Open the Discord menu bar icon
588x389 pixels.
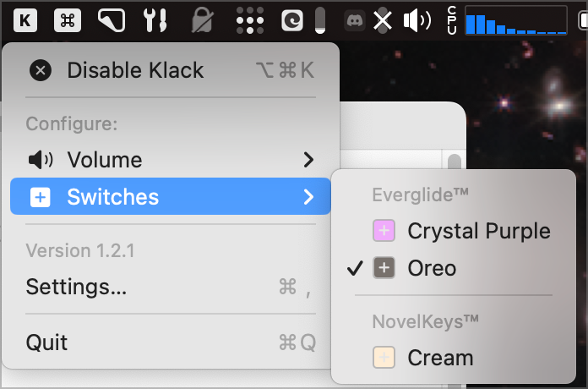(356, 20)
